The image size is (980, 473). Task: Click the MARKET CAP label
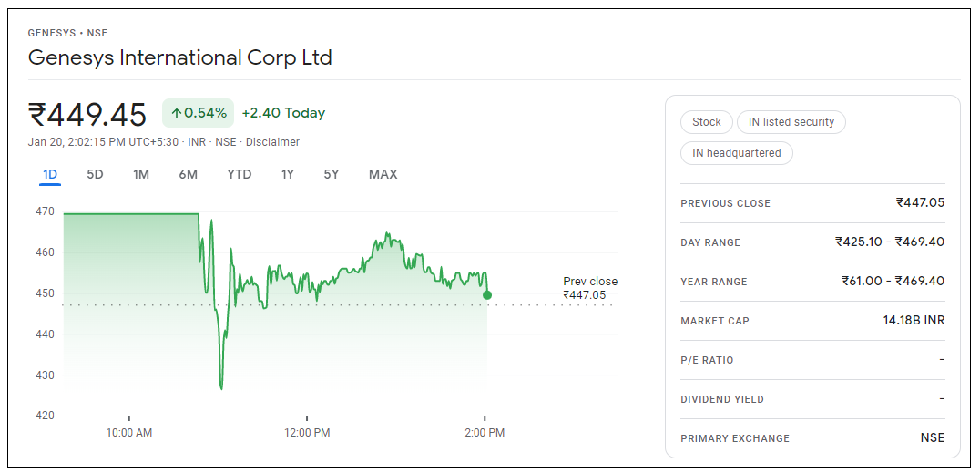click(714, 321)
